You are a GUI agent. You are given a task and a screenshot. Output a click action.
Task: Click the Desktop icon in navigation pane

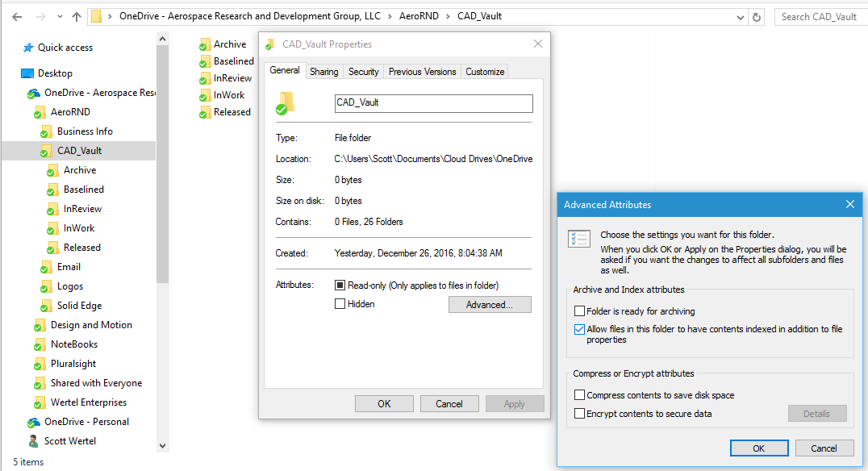click(x=27, y=73)
